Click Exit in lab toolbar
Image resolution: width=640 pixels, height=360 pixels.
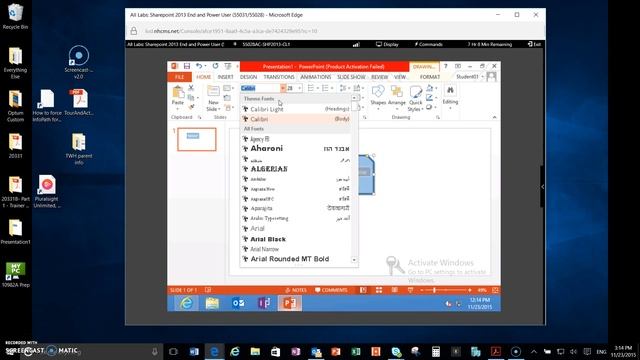pos(534,44)
